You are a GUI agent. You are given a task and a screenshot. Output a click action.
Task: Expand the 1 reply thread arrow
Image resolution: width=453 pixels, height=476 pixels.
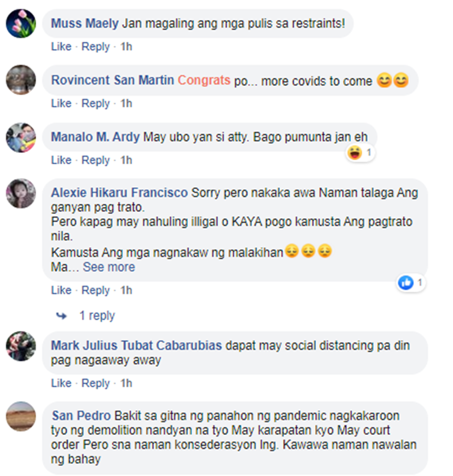(x=62, y=316)
